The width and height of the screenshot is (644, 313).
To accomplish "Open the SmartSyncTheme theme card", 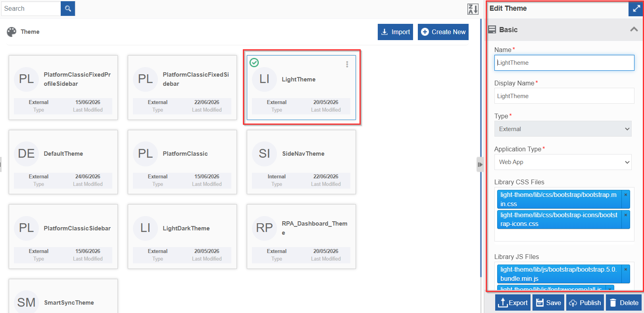I will click(63, 296).
